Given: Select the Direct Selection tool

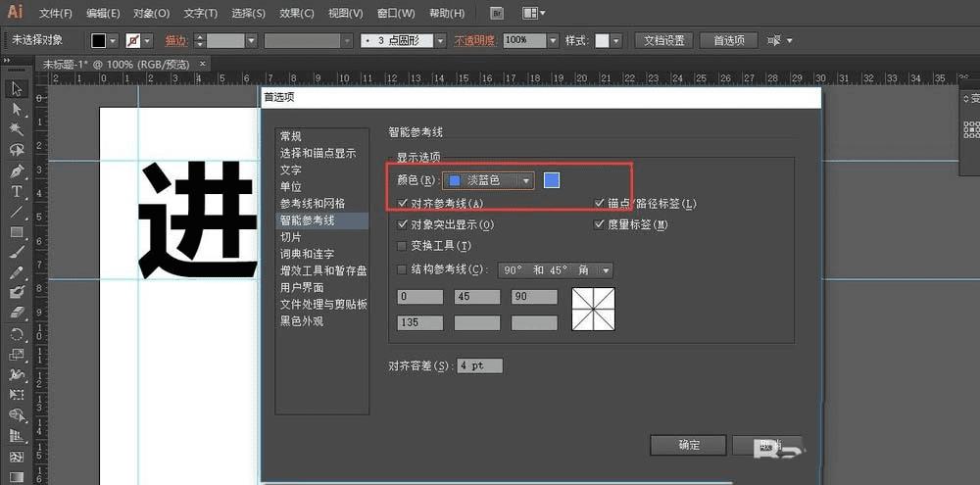Looking at the screenshot, I should (x=17, y=110).
